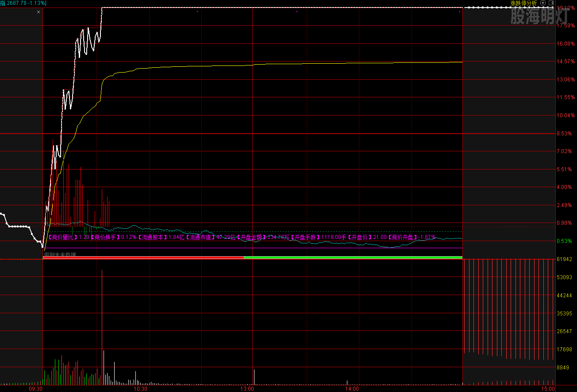Click the 14:00 time axis label
Viewport: 577px width, 392px height.
[x=352, y=388]
